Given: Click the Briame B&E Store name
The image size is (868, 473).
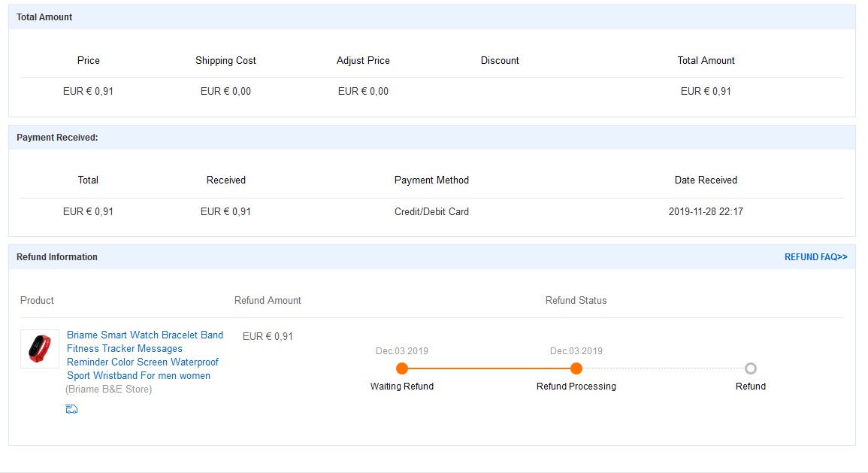Looking at the screenshot, I should point(108,390).
